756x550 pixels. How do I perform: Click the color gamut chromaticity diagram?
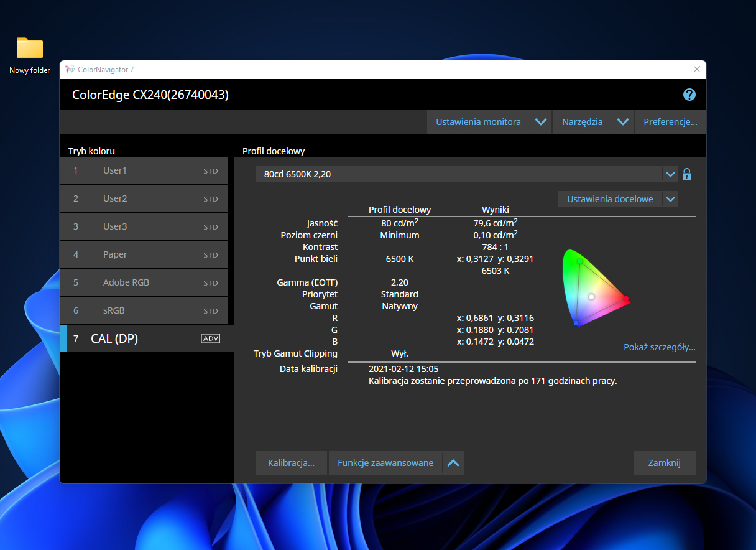point(594,287)
